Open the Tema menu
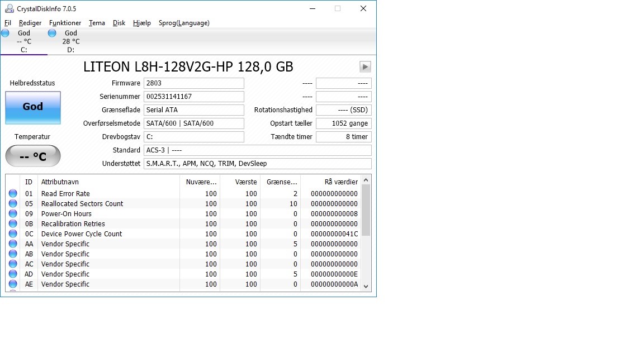The width and height of the screenshot is (644, 362). tap(97, 23)
